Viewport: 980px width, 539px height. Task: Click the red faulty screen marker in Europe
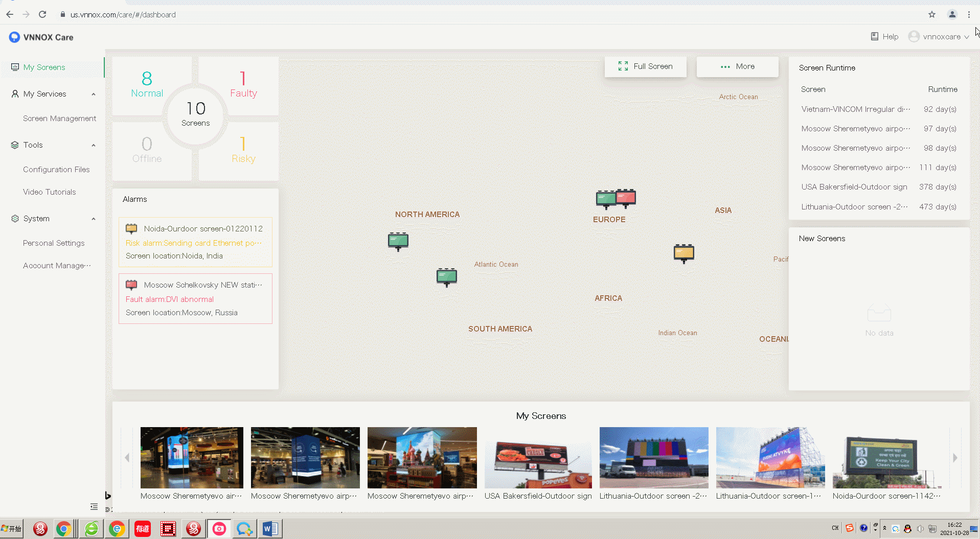point(626,197)
